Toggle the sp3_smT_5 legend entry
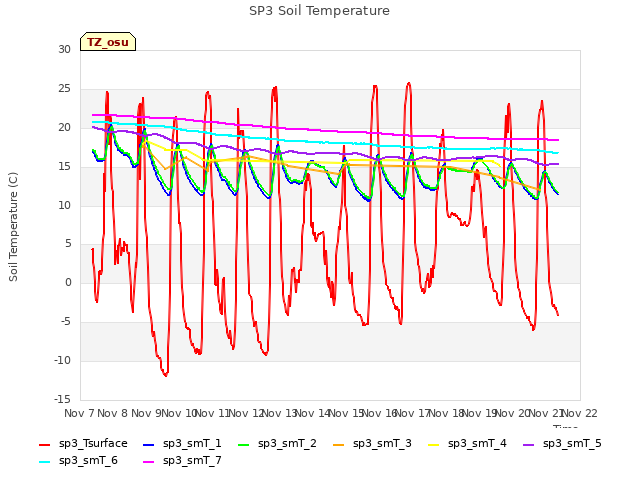Image resolution: width=640 pixels, height=480 pixels. point(562,444)
